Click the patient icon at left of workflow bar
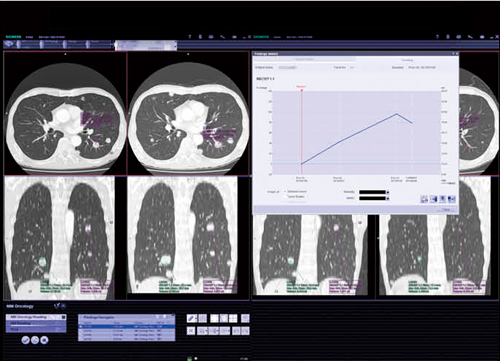 [x=9, y=44]
